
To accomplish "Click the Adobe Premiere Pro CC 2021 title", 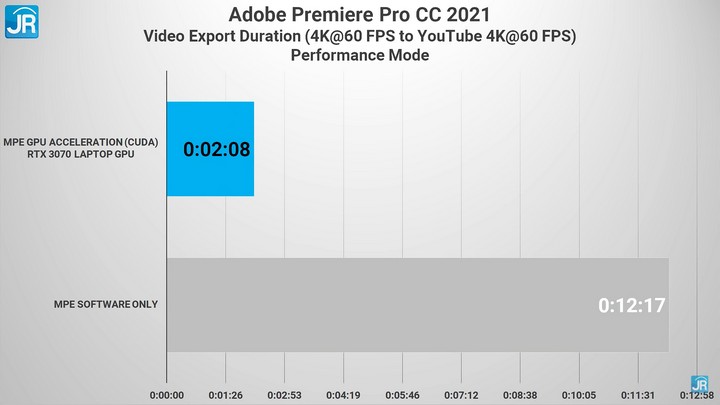I will point(359,15).
